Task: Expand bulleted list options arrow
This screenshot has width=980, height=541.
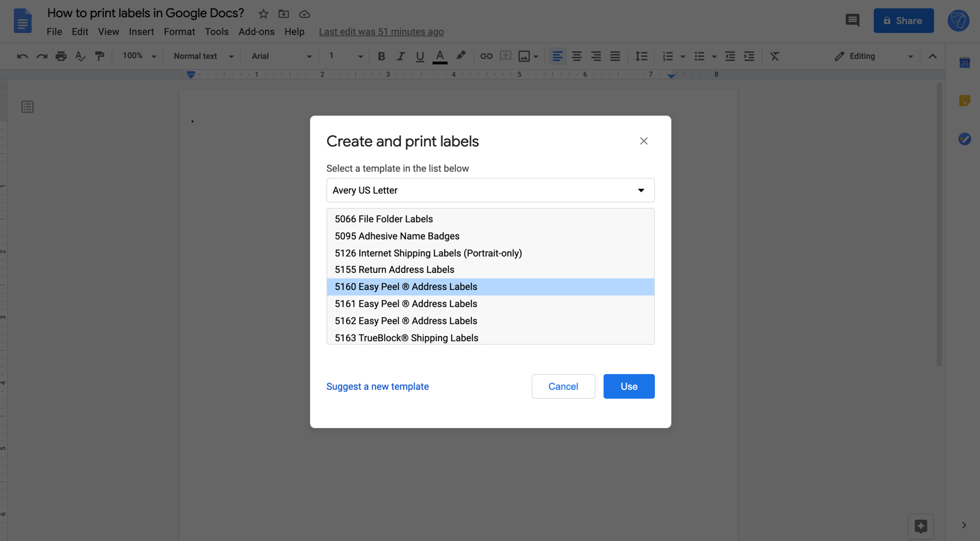Action: tap(714, 57)
